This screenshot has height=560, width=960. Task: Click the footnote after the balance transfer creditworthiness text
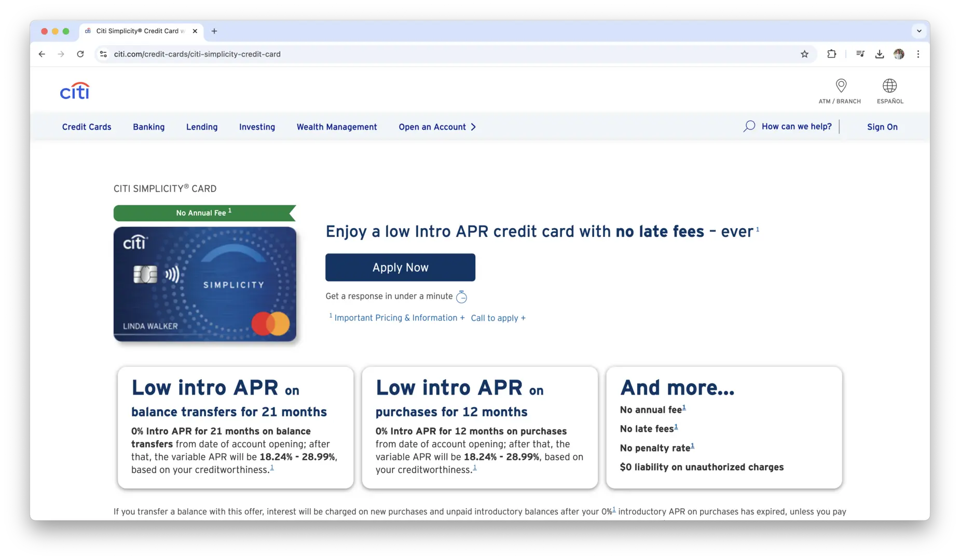[x=272, y=468]
